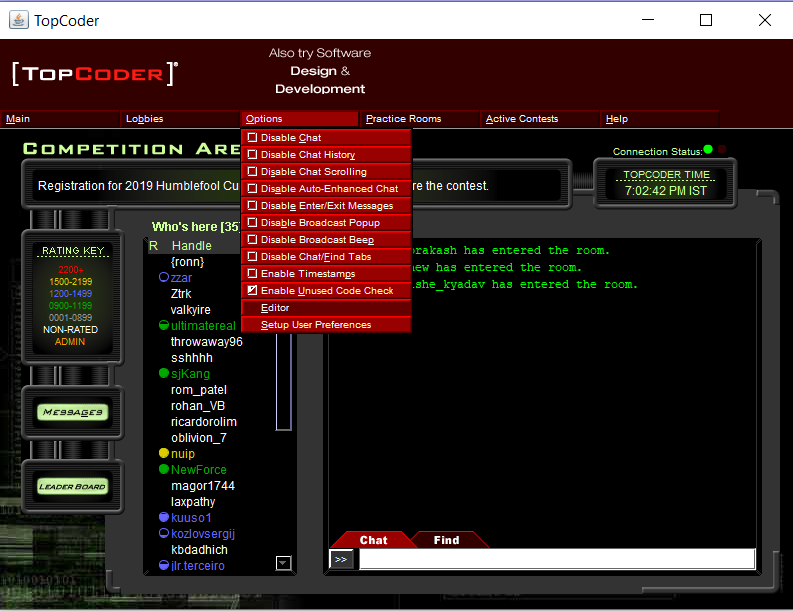Screen dimensions: 793x611
Task: Open Setup User Preferences
Action: 326,325
